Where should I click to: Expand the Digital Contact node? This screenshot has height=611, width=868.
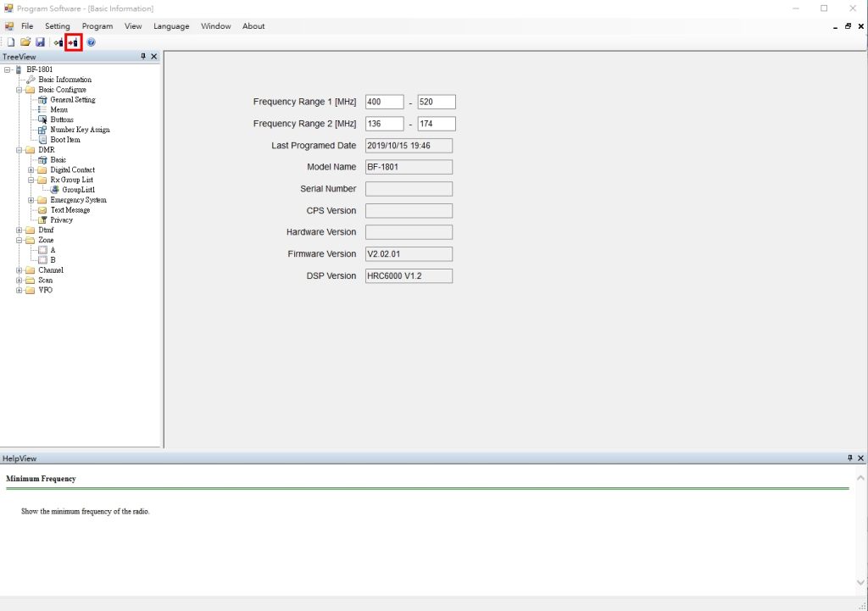coord(31,170)
